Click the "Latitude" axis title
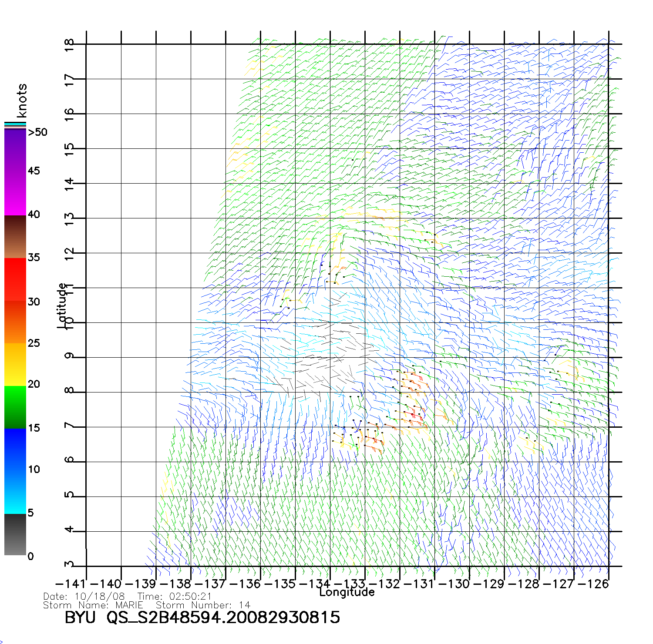The height and width of the screenshot is (644, 653). [x=62, y=305]
